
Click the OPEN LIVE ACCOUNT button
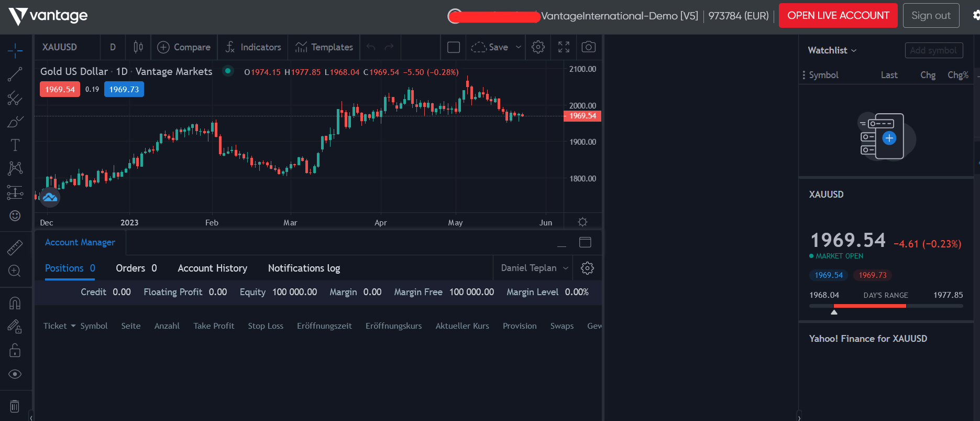pos(838,16)
